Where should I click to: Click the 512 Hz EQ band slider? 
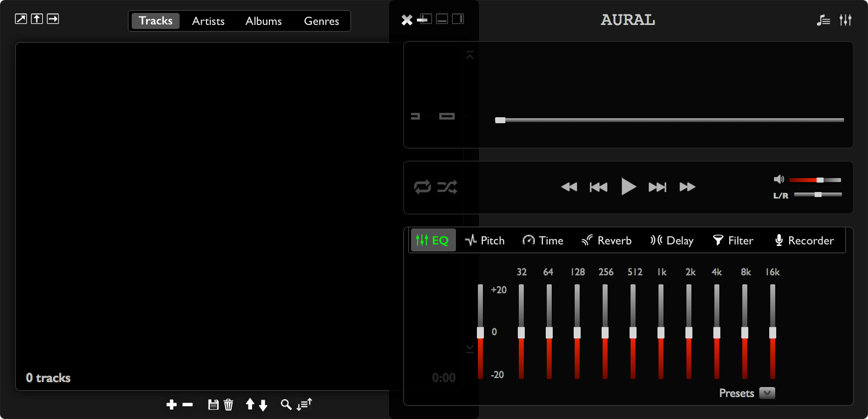tap(633, 332)
